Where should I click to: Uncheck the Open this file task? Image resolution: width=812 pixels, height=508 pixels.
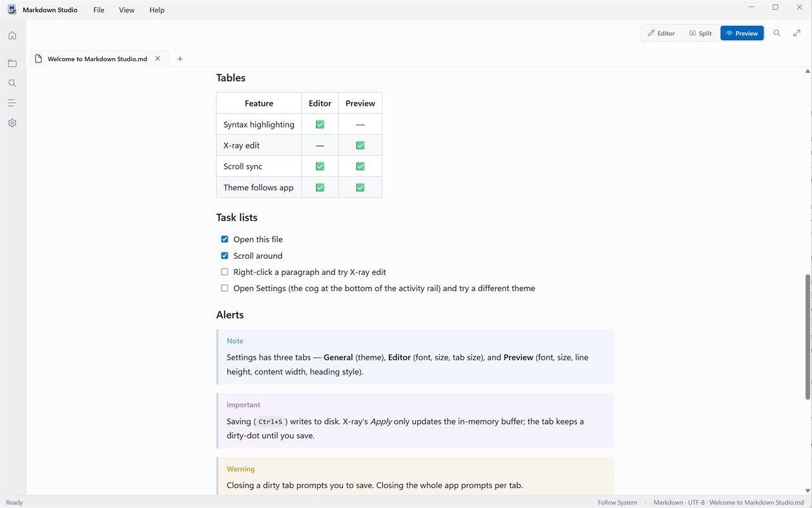tap(225, 239)
